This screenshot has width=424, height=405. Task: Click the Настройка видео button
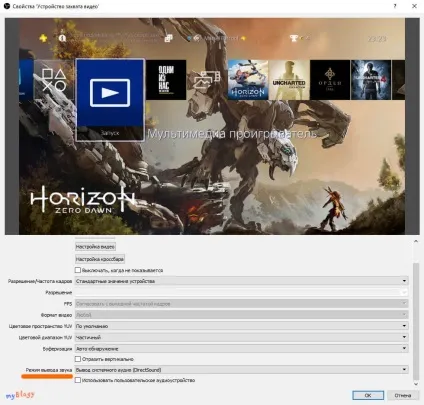click(x=95, y=247)
